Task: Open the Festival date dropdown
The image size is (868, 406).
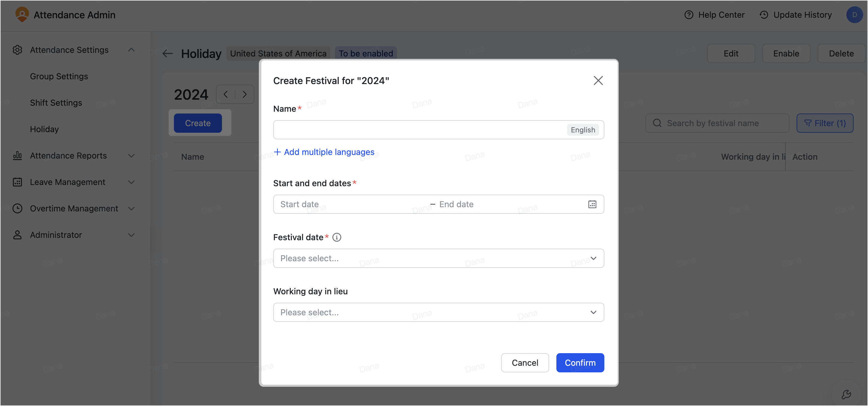Action: click(438, 258)
